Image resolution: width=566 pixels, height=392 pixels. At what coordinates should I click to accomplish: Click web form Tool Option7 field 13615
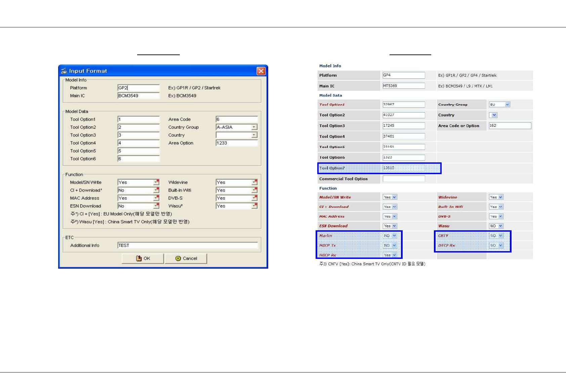tap(404, 168)
